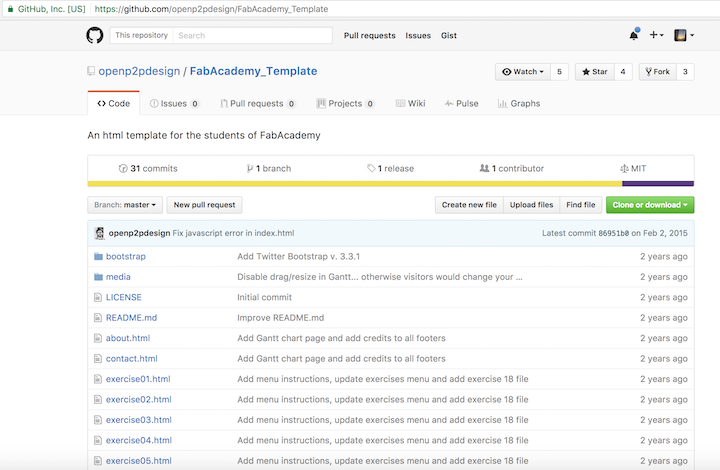
Task: Open the user avatar menu
Action: tap(683, 35)
